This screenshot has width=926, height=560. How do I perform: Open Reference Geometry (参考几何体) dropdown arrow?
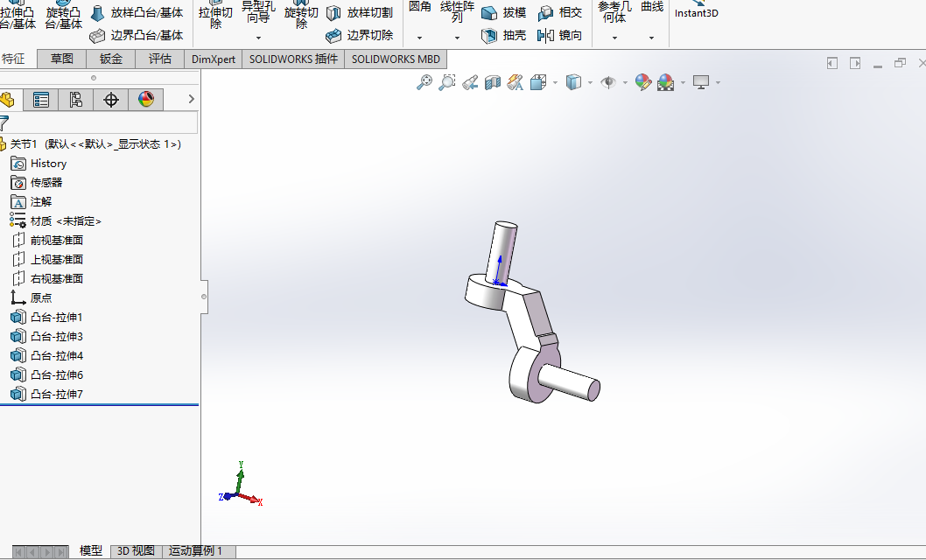point(614,38)
